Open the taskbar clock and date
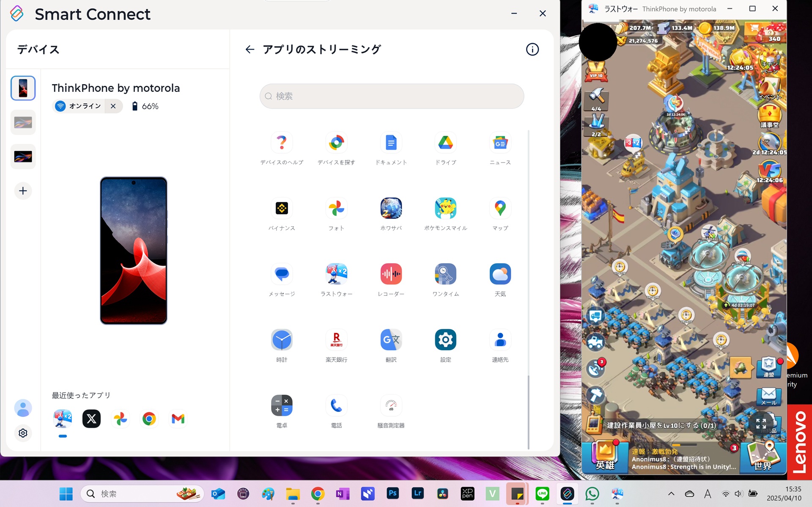 click(x=784, y=494)
